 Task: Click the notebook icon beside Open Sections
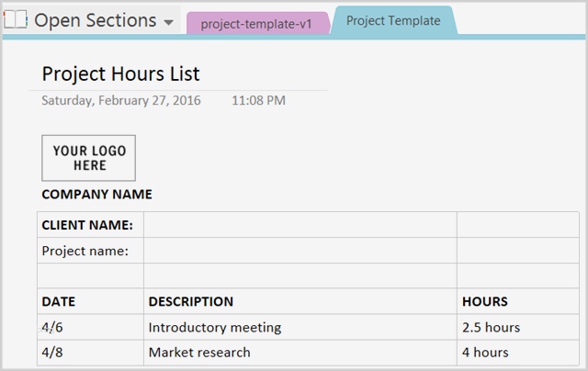point(16,20)
